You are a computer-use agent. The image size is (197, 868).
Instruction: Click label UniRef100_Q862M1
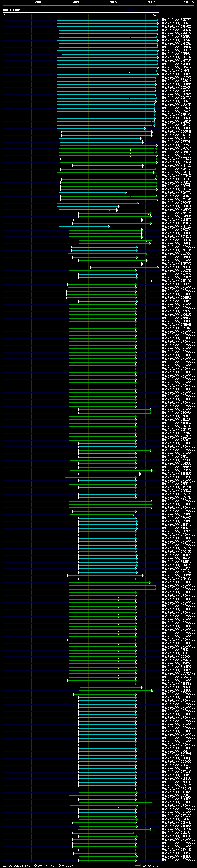177,271
